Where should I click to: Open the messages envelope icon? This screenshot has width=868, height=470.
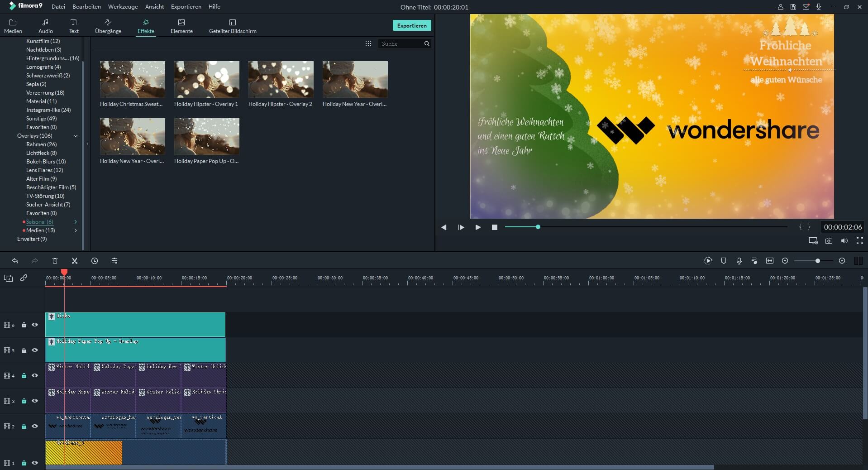click(x=806, y=7)
